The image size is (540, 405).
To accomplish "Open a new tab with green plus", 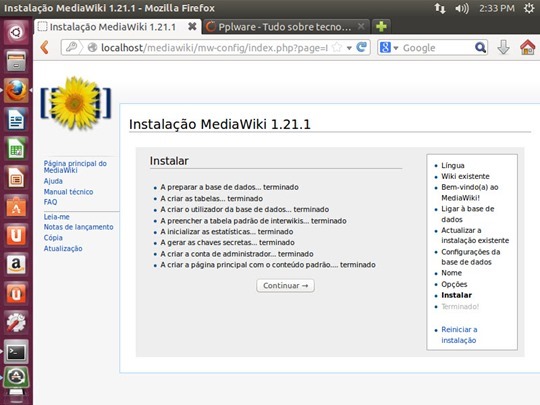I will pyautogui.click(x=381, y=27).
